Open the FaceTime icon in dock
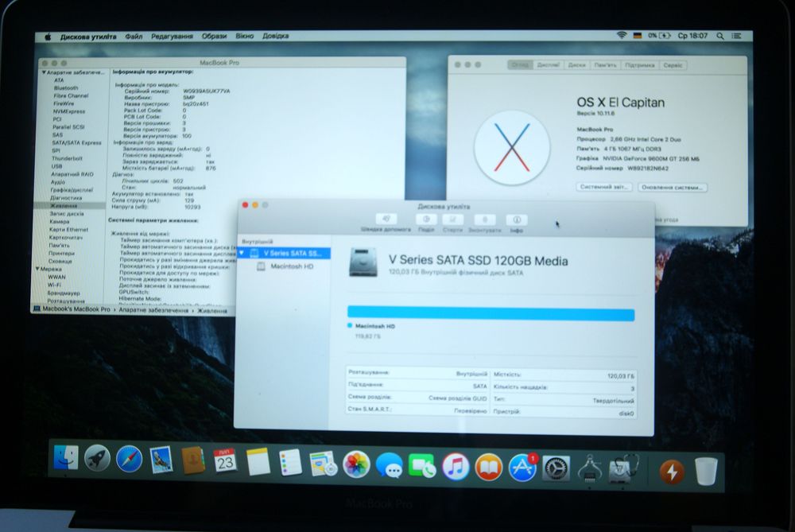The height and width of the screenshot is (532, 795). (x=422, y=467)
